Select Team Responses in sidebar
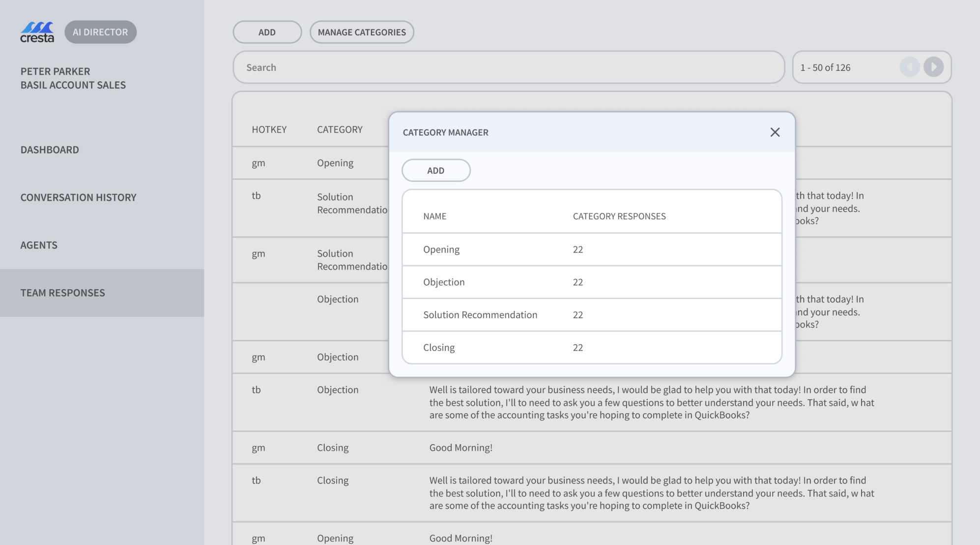The width and height of the screenshot is (980, 545). coord(62,293)
